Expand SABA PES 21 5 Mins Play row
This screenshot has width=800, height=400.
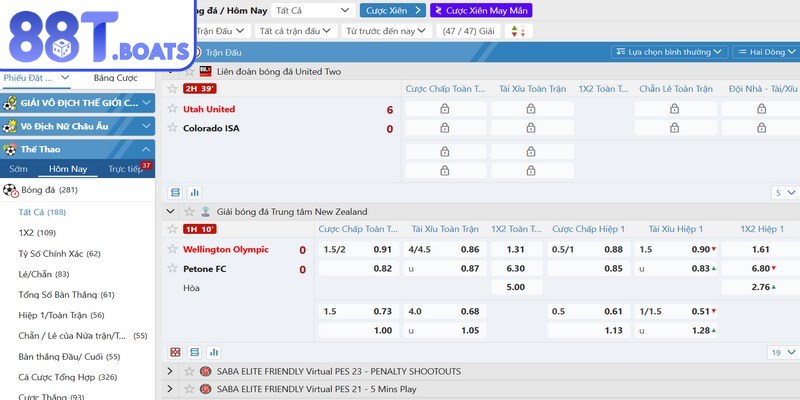click(170, 389)
